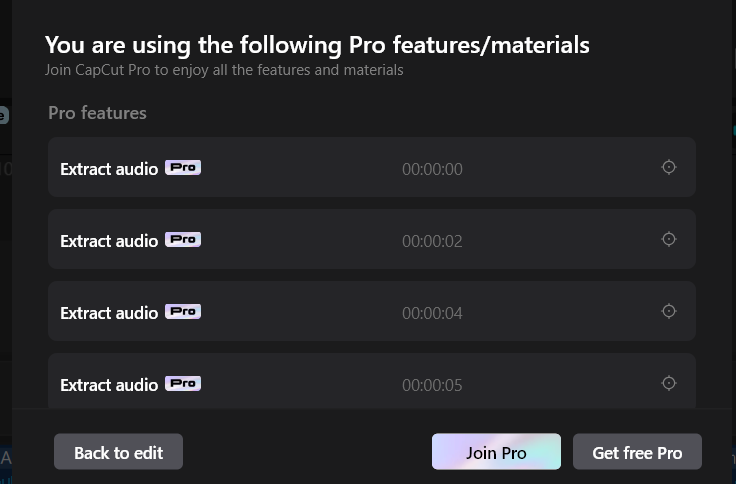Image resolution: width=736 pixels, height=484 pixels.
Task: Click Pro badge in the 00:00:00 row
Action: (183, 168)
